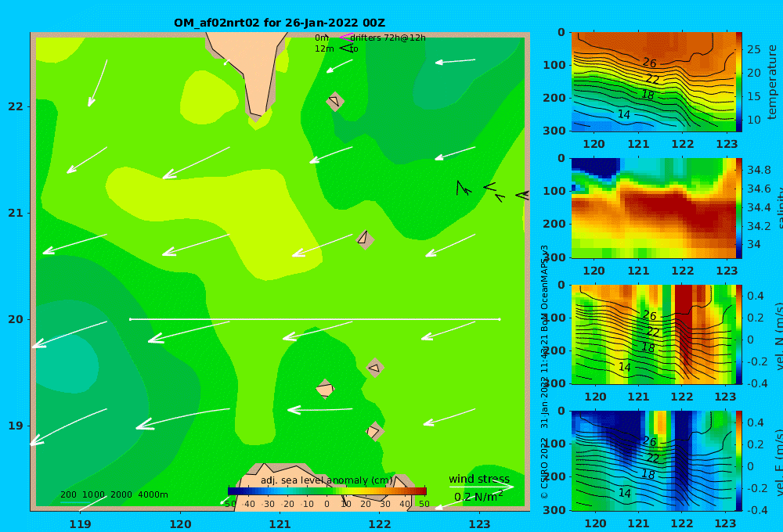This screenshot has width=783, height=532.
Task: Click the vel. N colorbar
Action: point(739,334)
